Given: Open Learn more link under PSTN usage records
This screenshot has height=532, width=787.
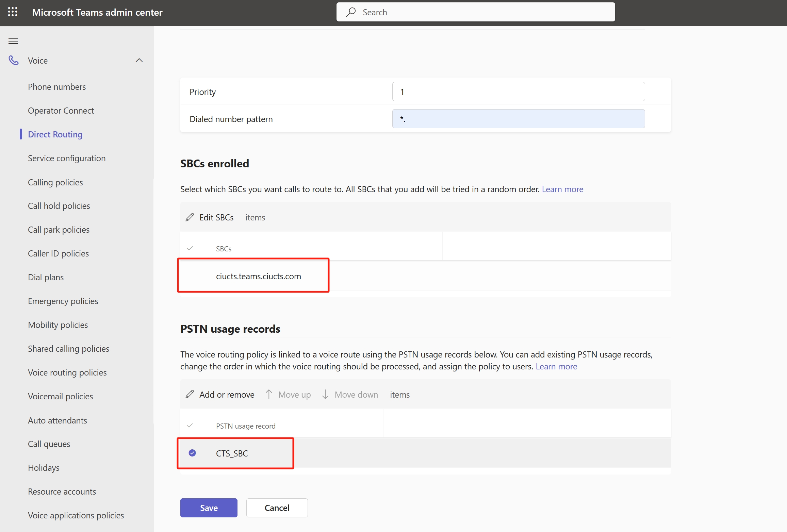Looking at the screenshot, I should point(556,366).
